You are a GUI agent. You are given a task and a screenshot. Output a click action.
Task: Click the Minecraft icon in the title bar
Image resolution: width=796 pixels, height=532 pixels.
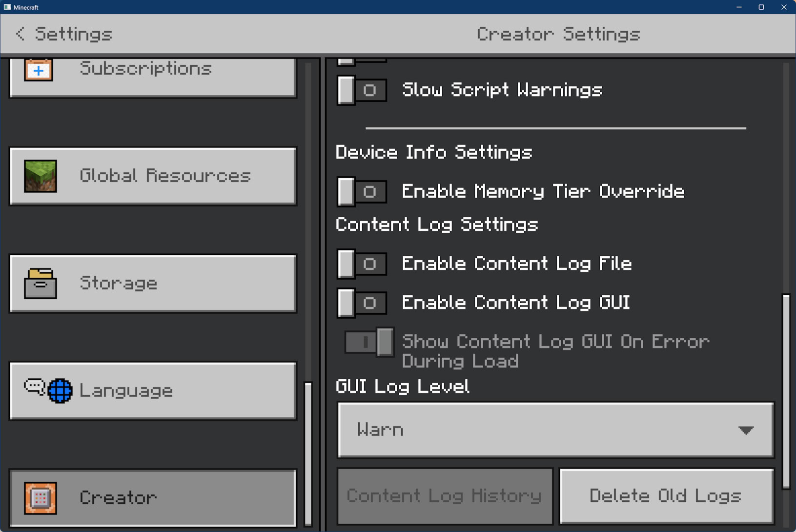7,7
